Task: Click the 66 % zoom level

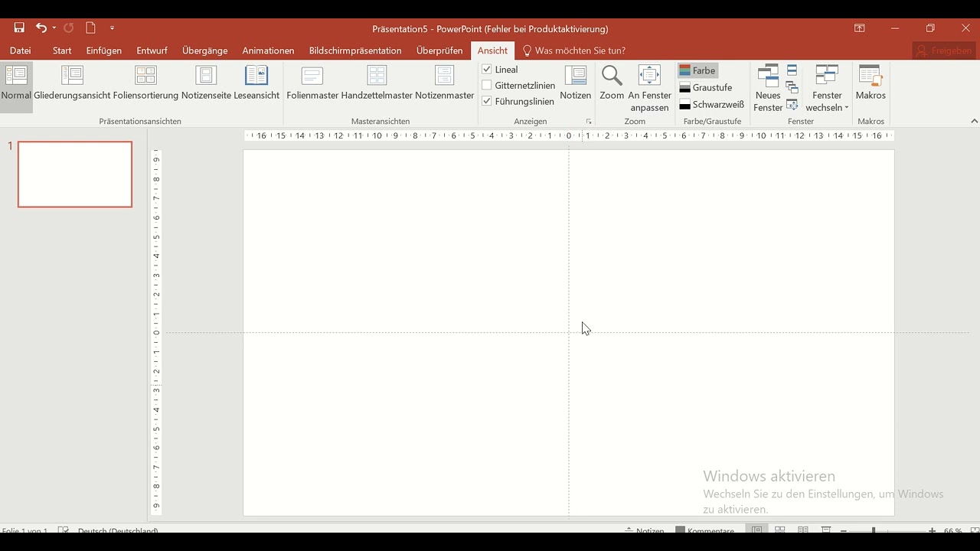Action: point(953,530)
